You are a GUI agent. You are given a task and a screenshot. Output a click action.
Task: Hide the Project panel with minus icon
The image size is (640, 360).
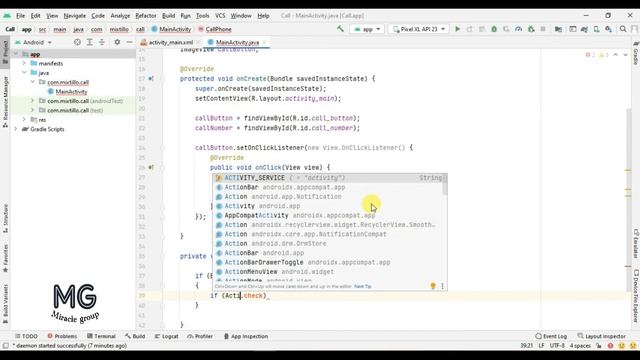click(x=129, y=42)
